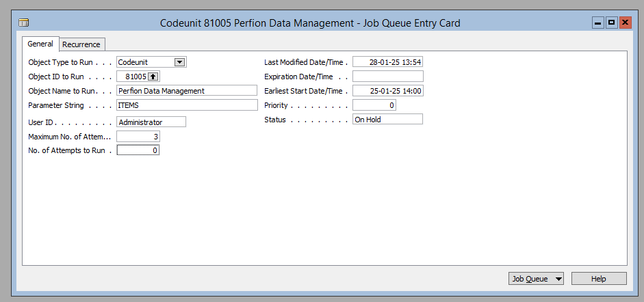
Task: Click the Priority label
Action: click(276, 105)
